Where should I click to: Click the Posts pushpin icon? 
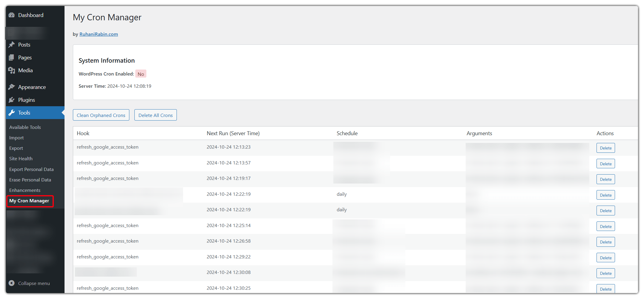point(12,44)
